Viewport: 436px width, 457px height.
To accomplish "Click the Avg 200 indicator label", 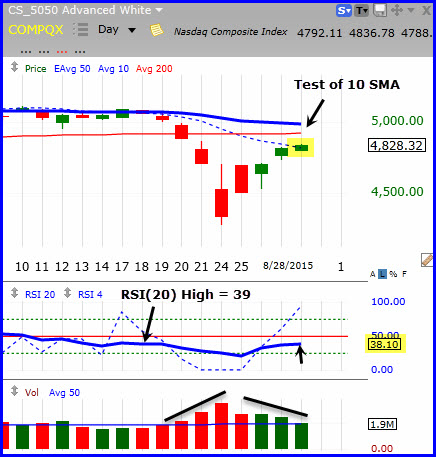I will pyautogui.click(x=154, y=69).
